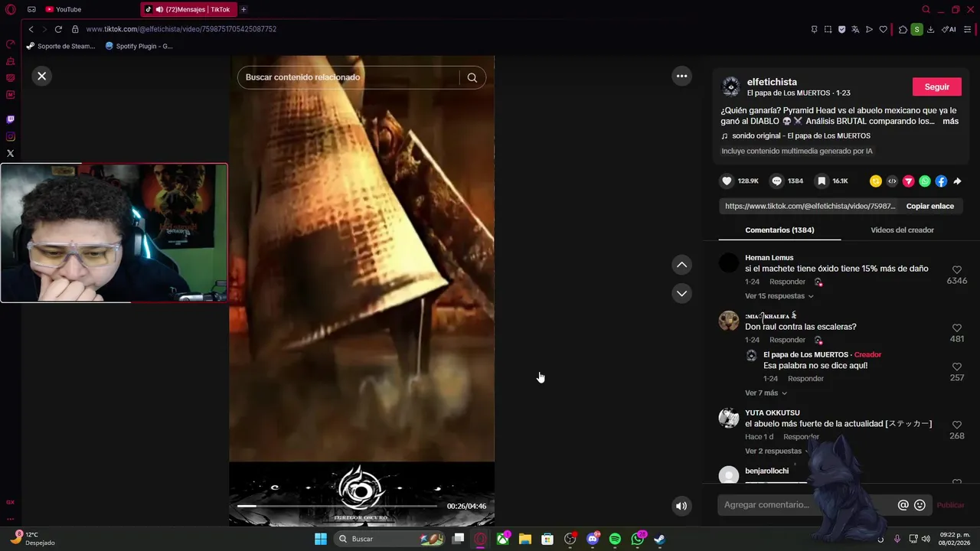
Task: Open Steam from the taskbar
Action: (x=659, y=539)
